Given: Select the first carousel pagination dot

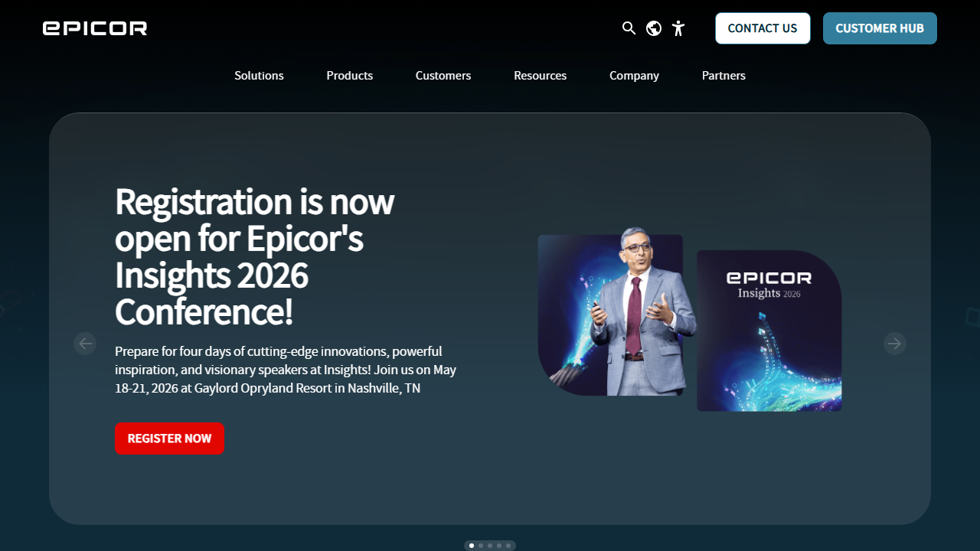Looking at the screenshot, I should pos(472,546).
